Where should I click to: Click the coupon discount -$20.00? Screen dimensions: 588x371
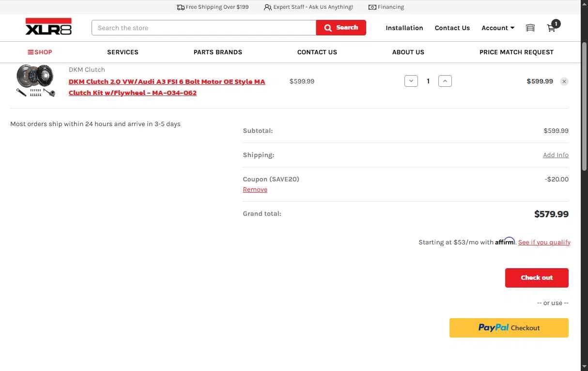[557, 179]
